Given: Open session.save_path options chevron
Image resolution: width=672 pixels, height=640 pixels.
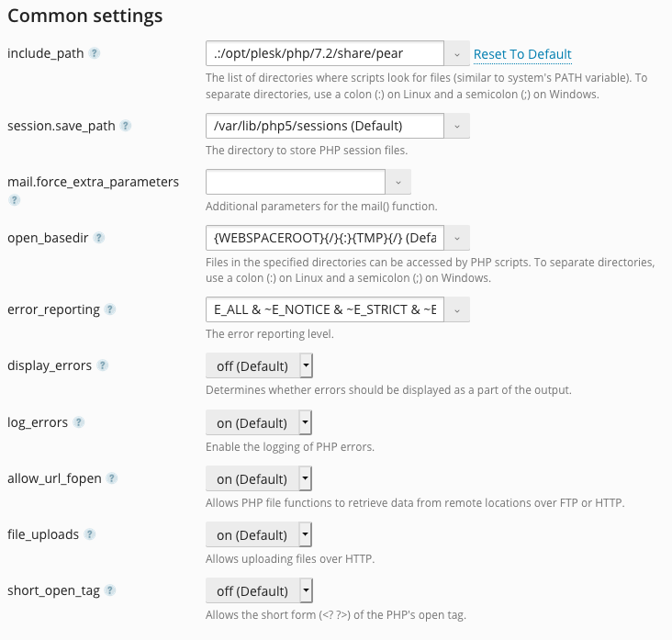Looking at the screenshot, I should [x=457, y=126].
